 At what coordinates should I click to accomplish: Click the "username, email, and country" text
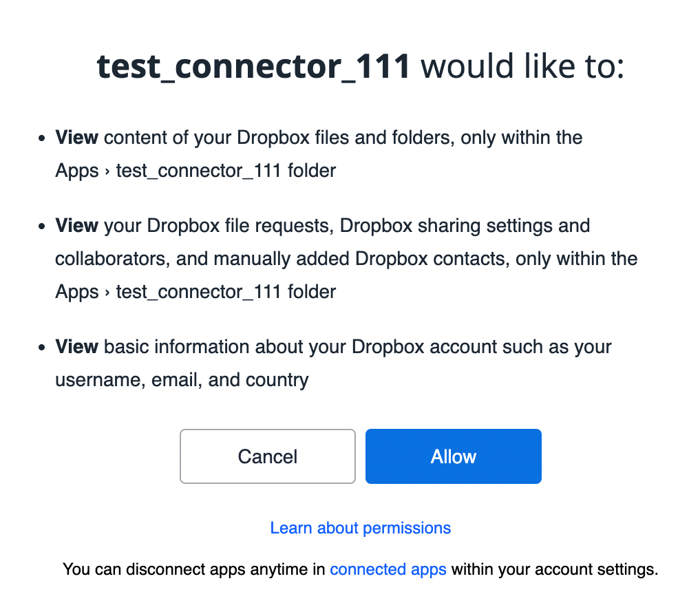click(x=182, y=379)
